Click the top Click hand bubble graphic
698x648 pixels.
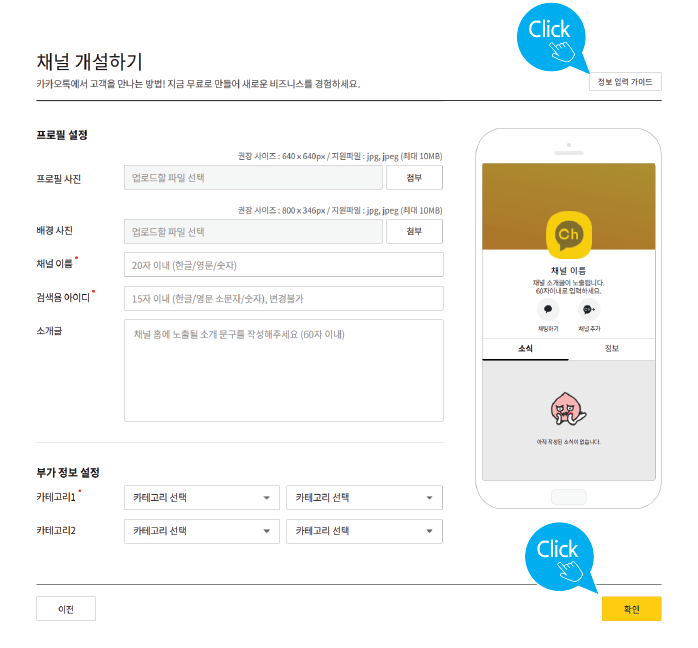pyautogui.click(x=553, y=38)
